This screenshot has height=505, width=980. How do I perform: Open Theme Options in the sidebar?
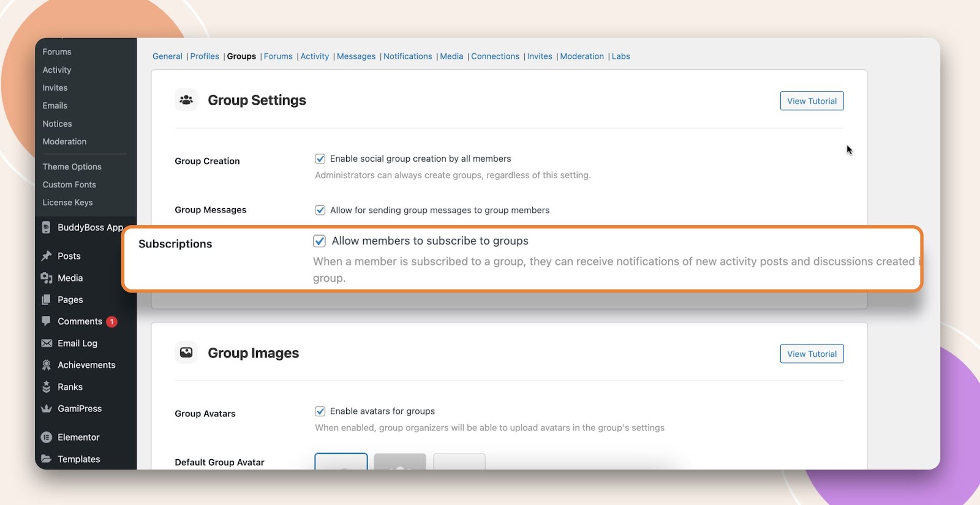tap(72, 166)
